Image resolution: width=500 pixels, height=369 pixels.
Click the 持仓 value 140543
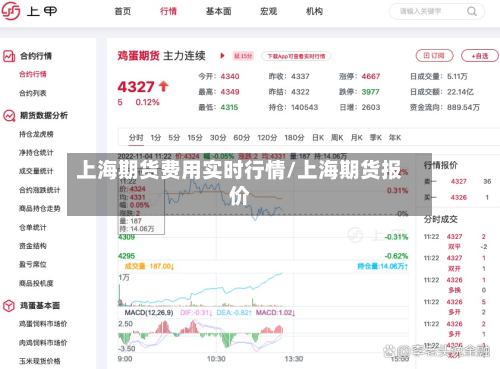tap(304, 107)
